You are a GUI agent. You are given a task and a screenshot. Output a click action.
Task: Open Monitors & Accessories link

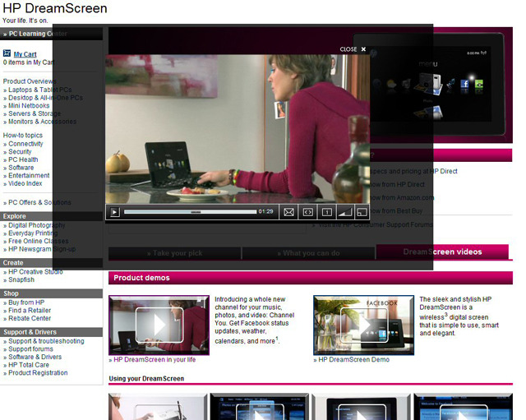coord(42,122)
